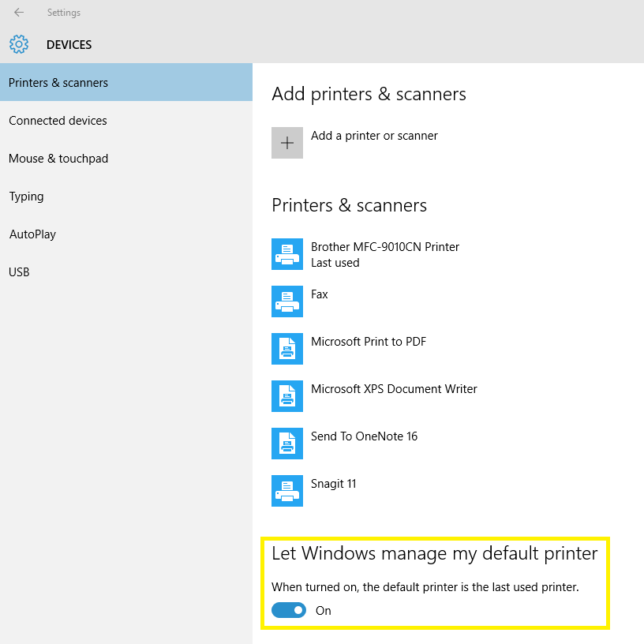Image resolution: width=644 pixels, height=644 pixels.
Task: Click the 'Last used' status text
Action: (x=335, y=263)
